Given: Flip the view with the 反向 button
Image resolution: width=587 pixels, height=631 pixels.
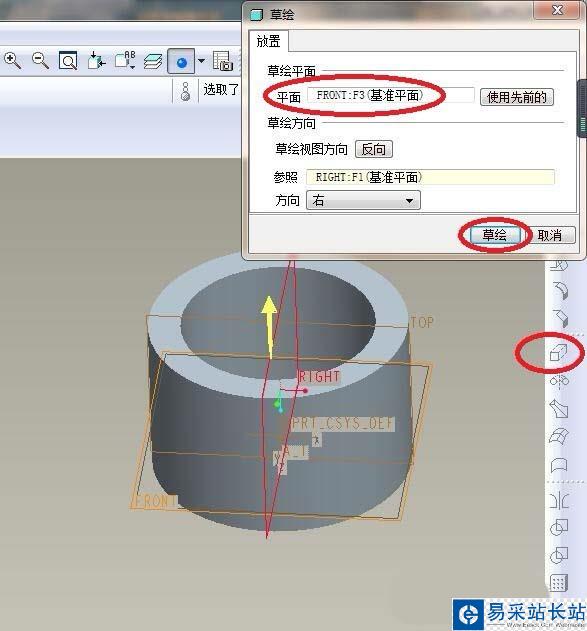Looking at the screenshot, I should (374, 149).
